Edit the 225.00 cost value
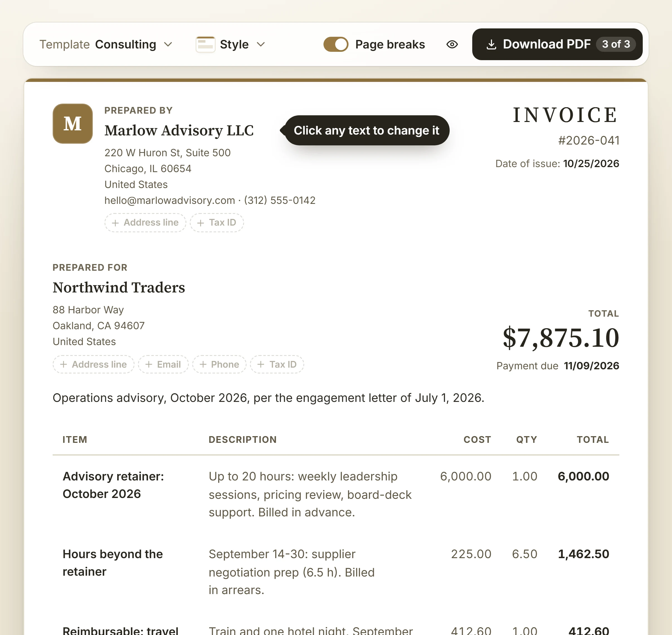The image size is (672, 635). tap(471, 554)
